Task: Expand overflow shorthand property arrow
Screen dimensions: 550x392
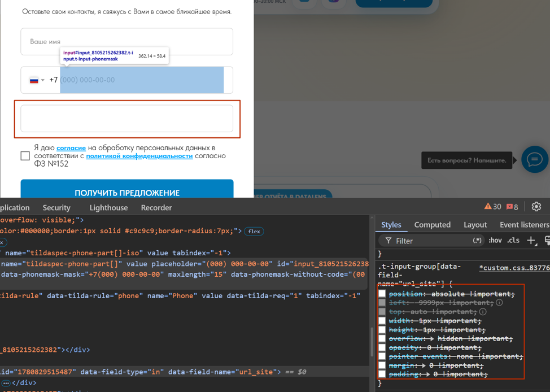Action: click(431, 339)
